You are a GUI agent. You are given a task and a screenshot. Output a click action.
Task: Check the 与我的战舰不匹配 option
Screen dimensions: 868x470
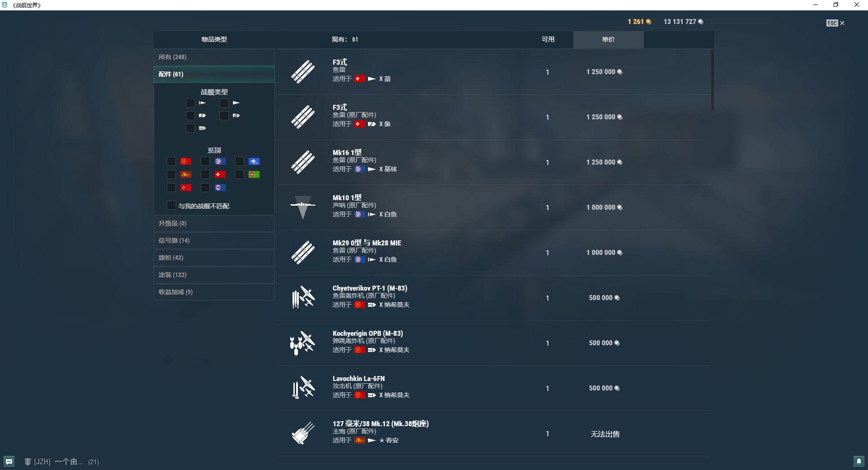(171, 206)
